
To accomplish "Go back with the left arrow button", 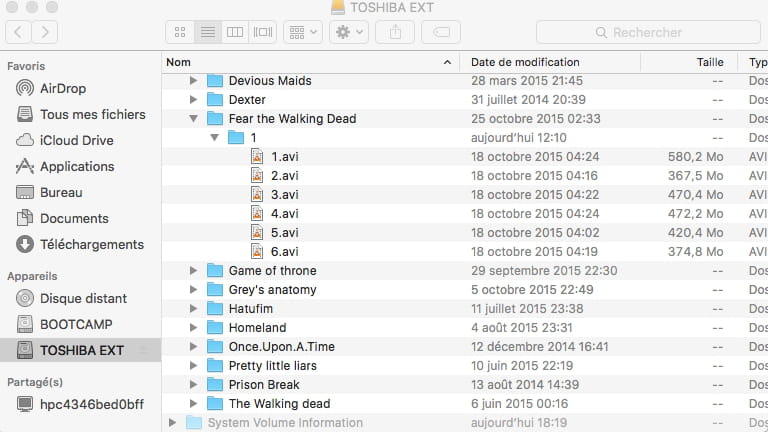I will (x=19, y=32).
